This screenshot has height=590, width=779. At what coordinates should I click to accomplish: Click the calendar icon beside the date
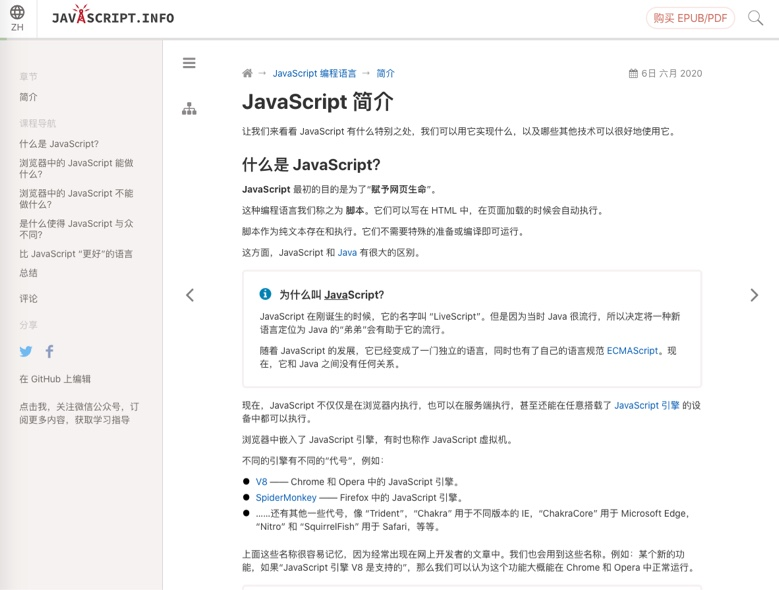[633, 74]
